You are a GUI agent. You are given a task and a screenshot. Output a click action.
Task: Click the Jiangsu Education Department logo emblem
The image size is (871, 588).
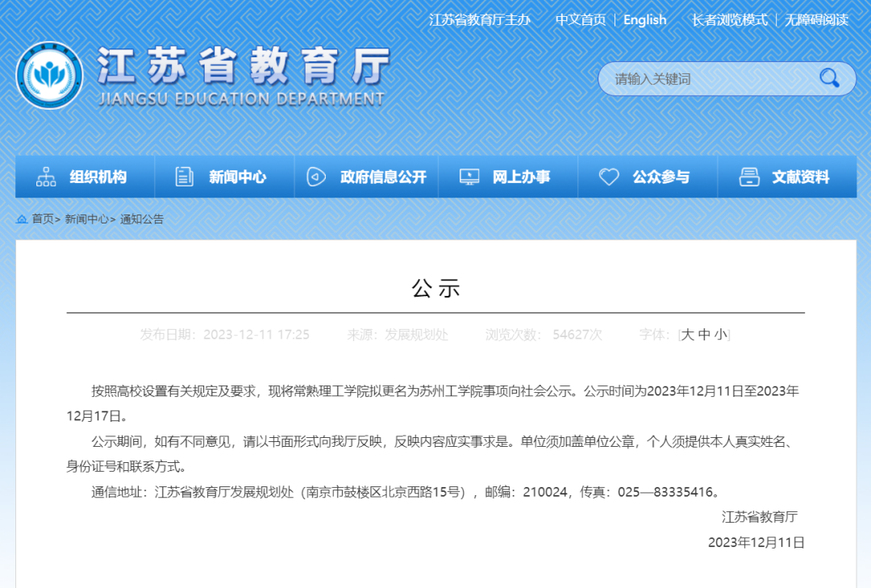point(49,76)
